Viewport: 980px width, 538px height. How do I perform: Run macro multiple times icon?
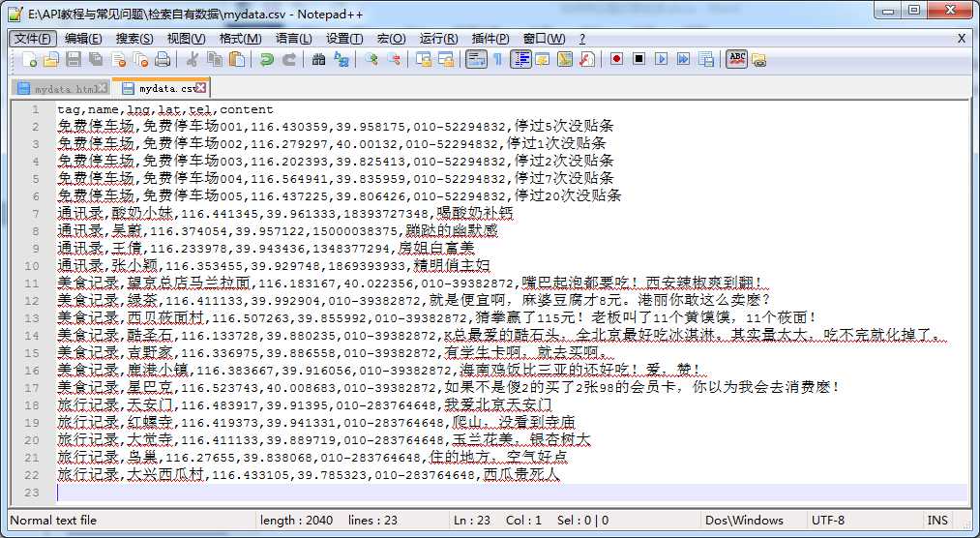[684, 59]
